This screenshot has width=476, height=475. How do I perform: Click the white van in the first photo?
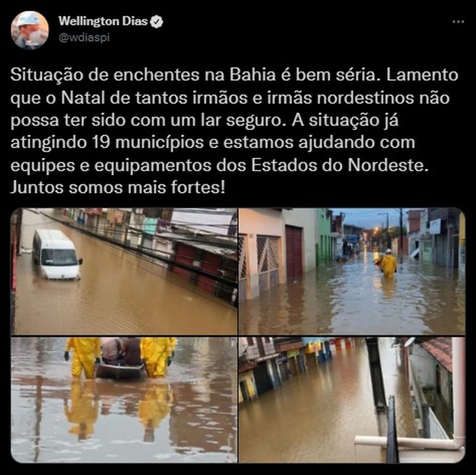(57, 254)
